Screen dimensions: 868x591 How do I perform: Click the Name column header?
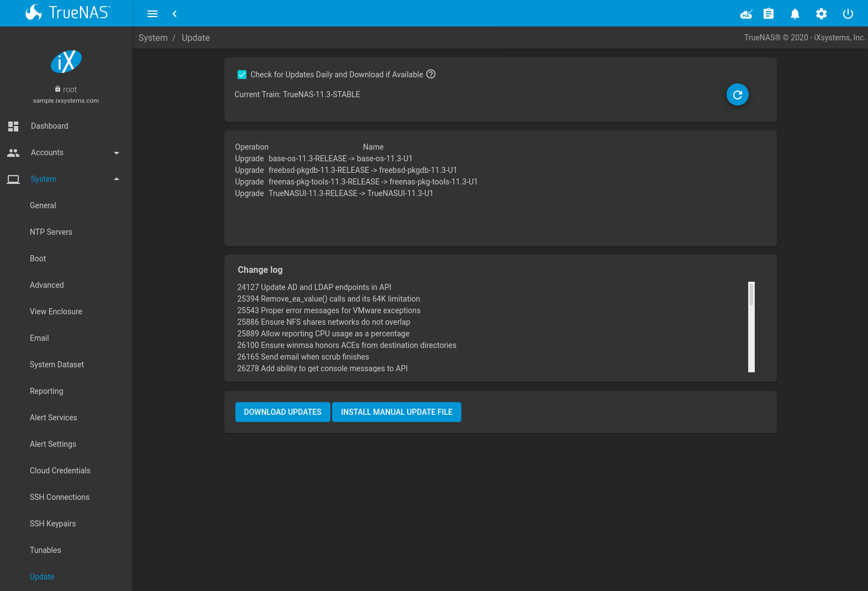[373, 147]
